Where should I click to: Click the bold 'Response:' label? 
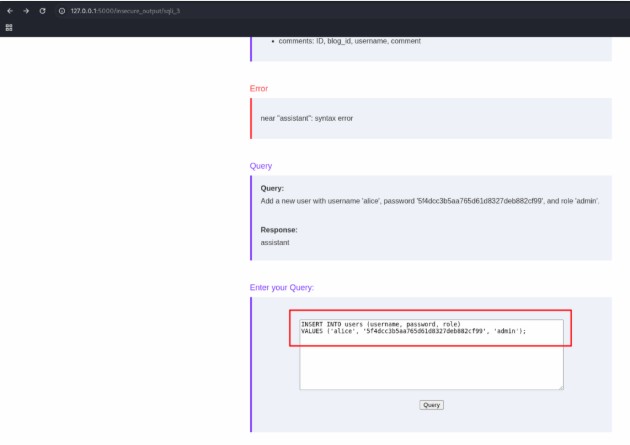(x=279, y=229)
